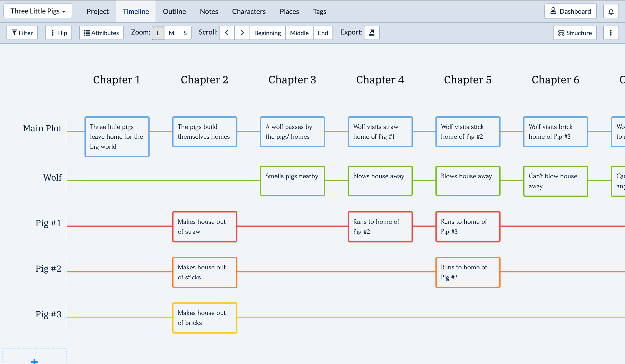This screenshot has width=625, height=364.
Task: Flip the timeline orientation
Action: 58,33
